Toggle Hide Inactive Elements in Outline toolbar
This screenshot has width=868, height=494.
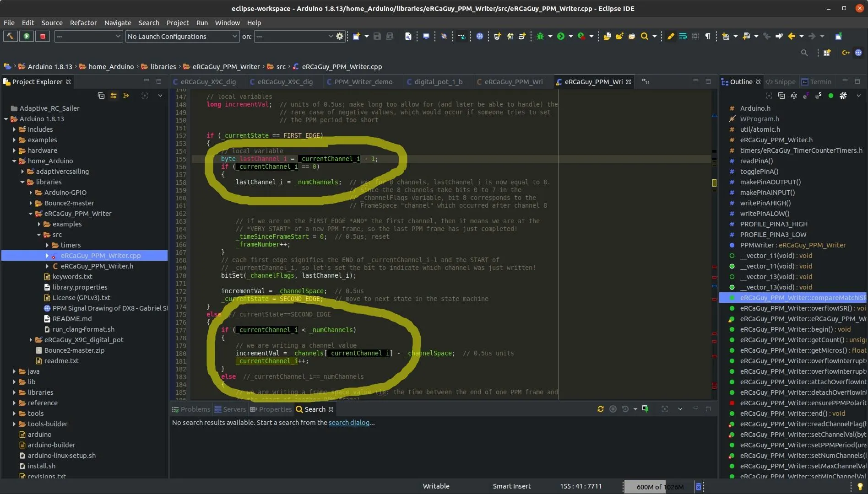843,96
